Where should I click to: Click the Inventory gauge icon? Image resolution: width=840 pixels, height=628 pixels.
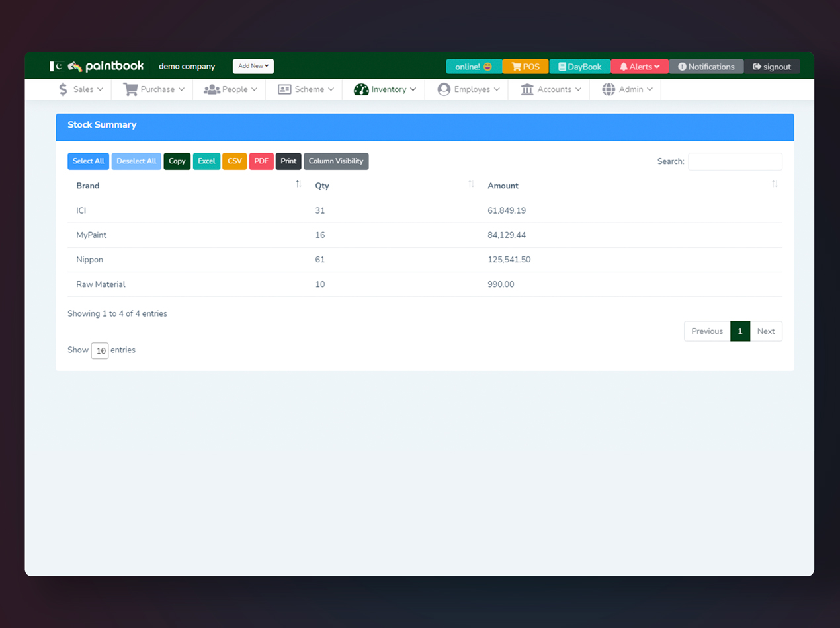(x=361, y=89)
